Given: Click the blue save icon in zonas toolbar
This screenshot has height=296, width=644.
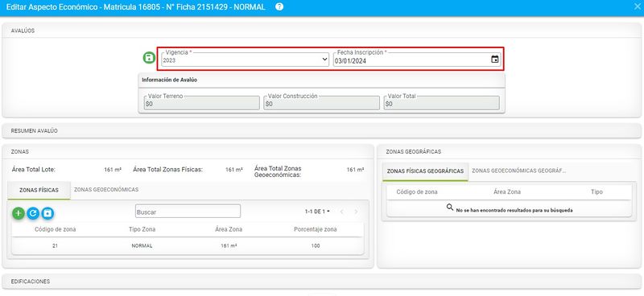Looking at the screenshot, I should click(x=47, y=213).
